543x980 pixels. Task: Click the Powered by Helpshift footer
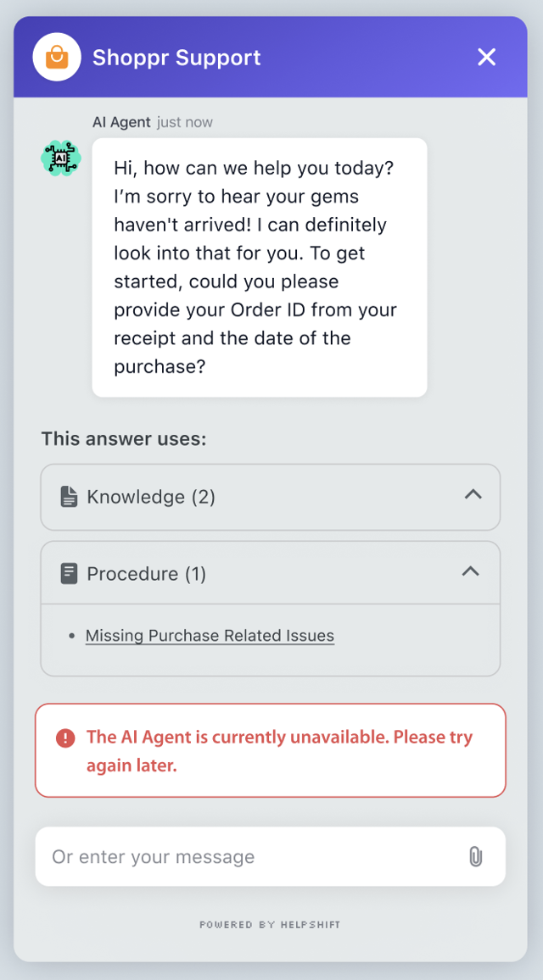pyautogui.click(x=270, y=924)
